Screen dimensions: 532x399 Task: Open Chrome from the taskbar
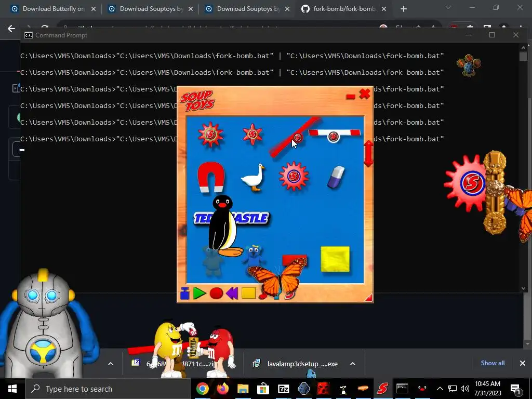click(x=202, y=389)
